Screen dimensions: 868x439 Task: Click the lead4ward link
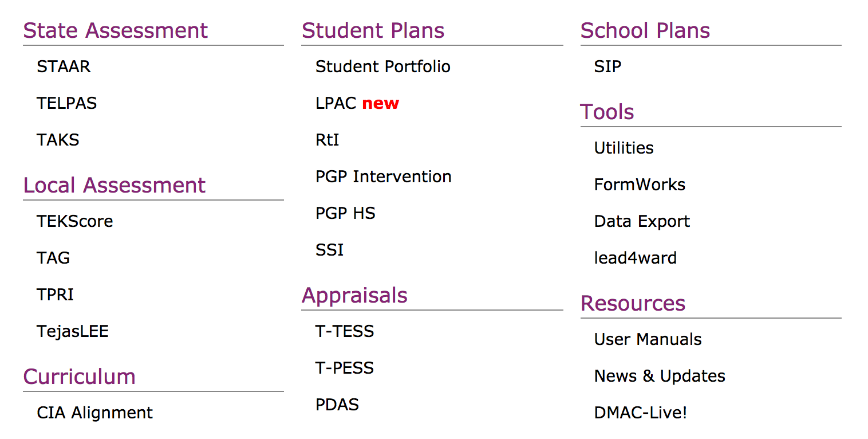635,258
